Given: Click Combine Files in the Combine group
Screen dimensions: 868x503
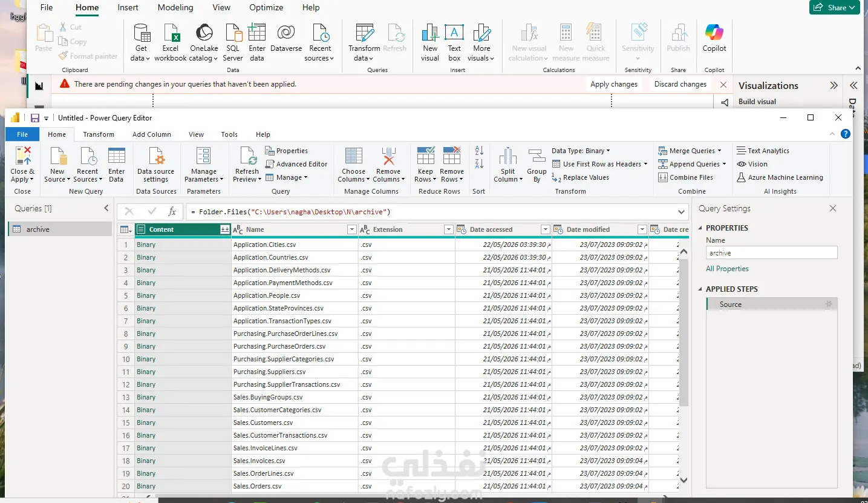Looking at the screenshot, I should 685,177.
